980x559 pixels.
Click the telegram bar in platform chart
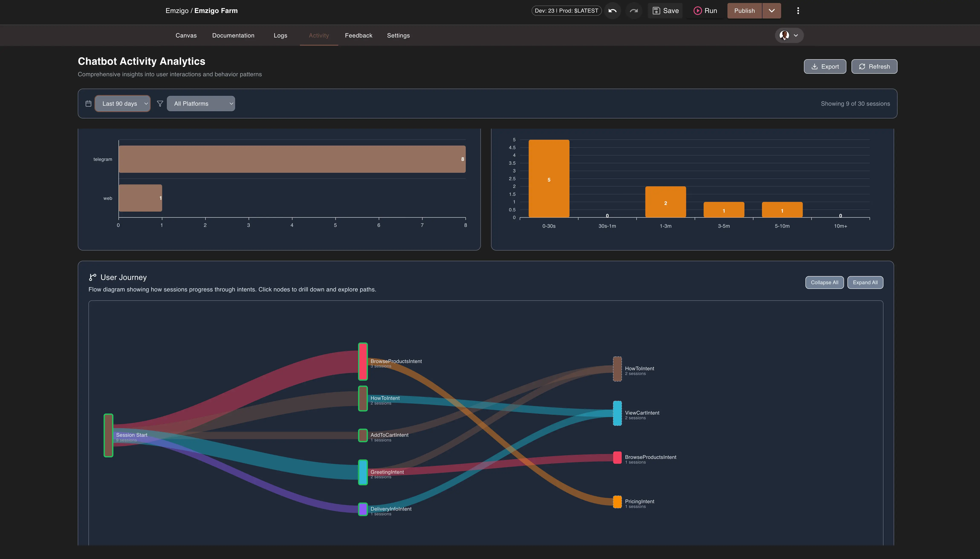[292, 159]
